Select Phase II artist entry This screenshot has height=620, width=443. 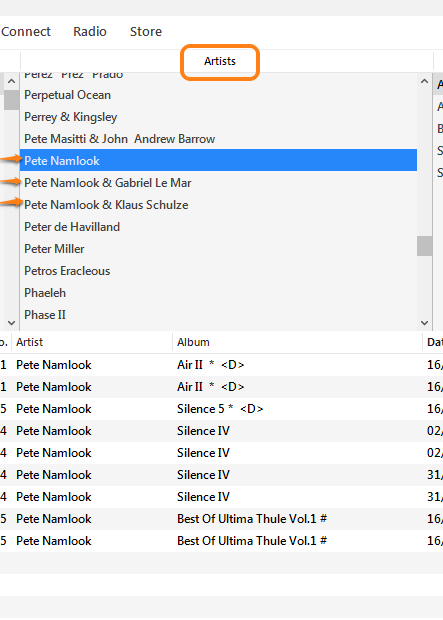pos(218,315)
